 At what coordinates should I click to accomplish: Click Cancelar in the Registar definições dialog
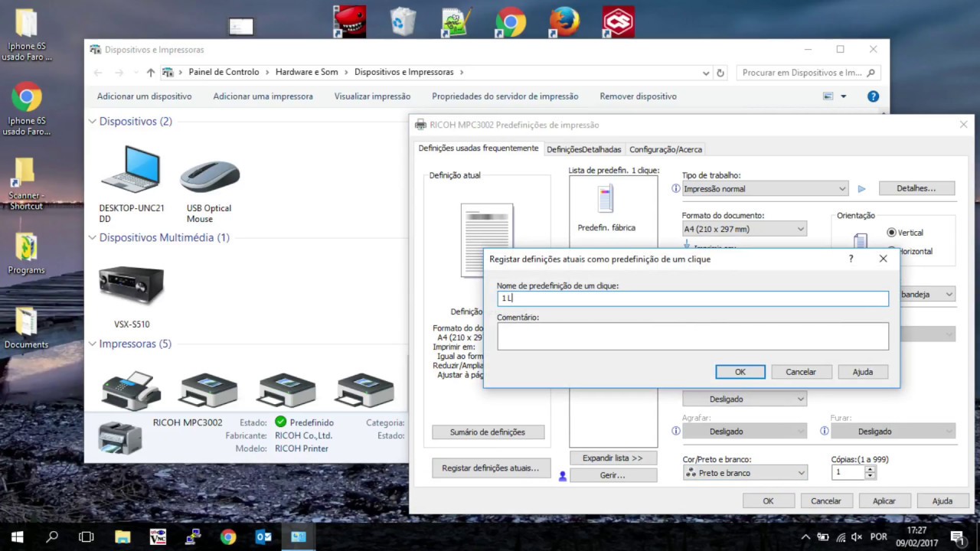[x=801, y=372]
